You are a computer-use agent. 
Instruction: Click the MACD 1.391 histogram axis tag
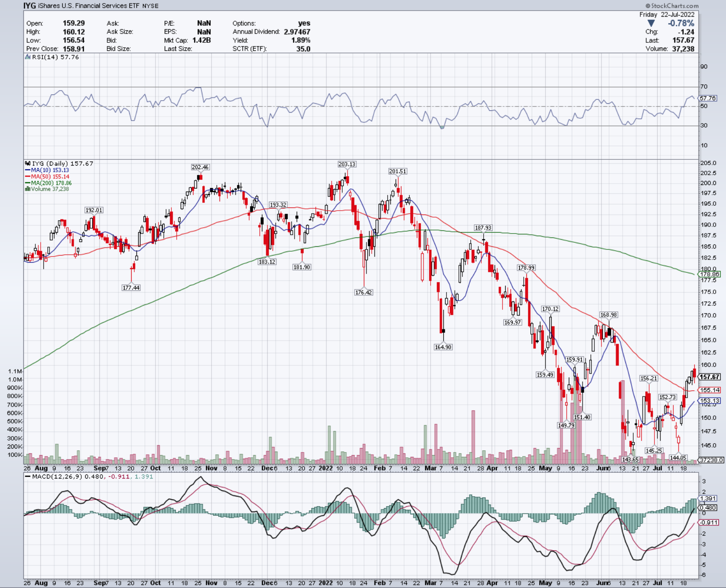(708, 498)
